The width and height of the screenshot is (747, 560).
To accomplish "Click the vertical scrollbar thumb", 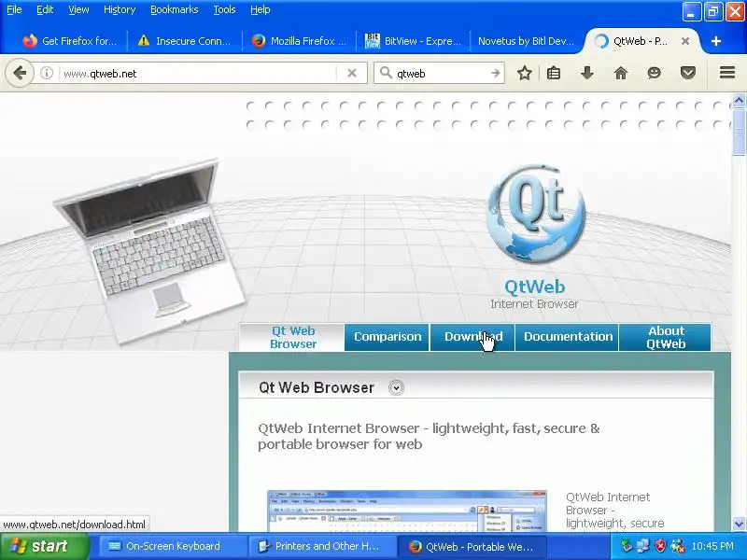I will (x=739, y=132).
